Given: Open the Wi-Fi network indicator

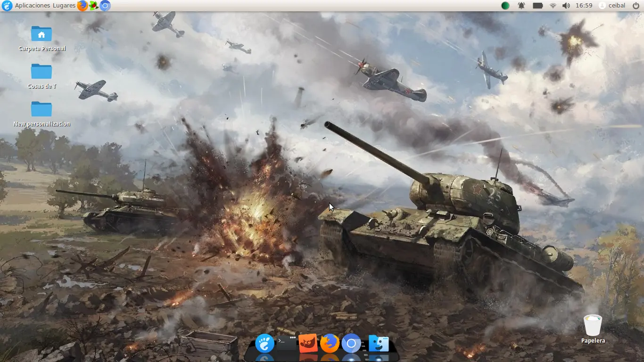Looking at the screenshot, I should (x=553, y=6).
